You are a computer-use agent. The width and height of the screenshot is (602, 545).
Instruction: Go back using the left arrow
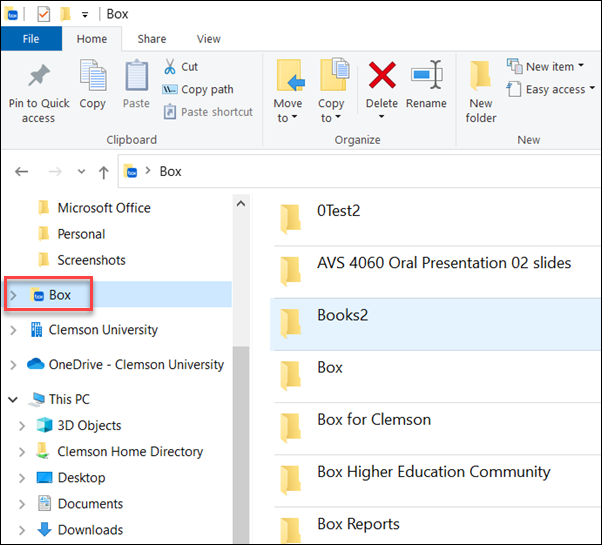click(x=22, y=172)
